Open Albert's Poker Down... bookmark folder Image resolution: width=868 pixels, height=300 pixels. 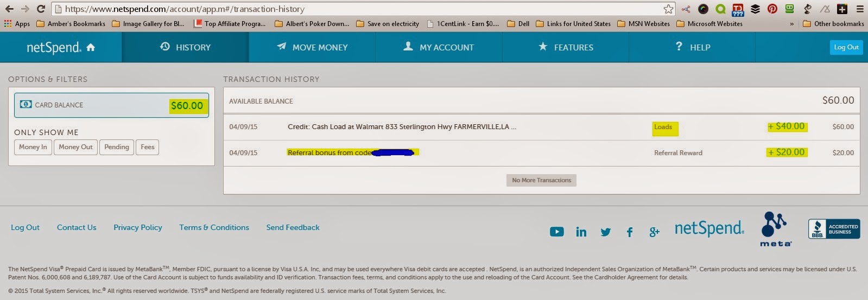pyautogui.click(x=312, y=23)
